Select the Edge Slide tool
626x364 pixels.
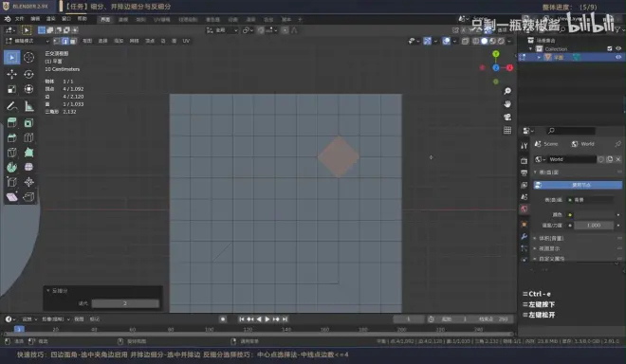coord(12,182)
